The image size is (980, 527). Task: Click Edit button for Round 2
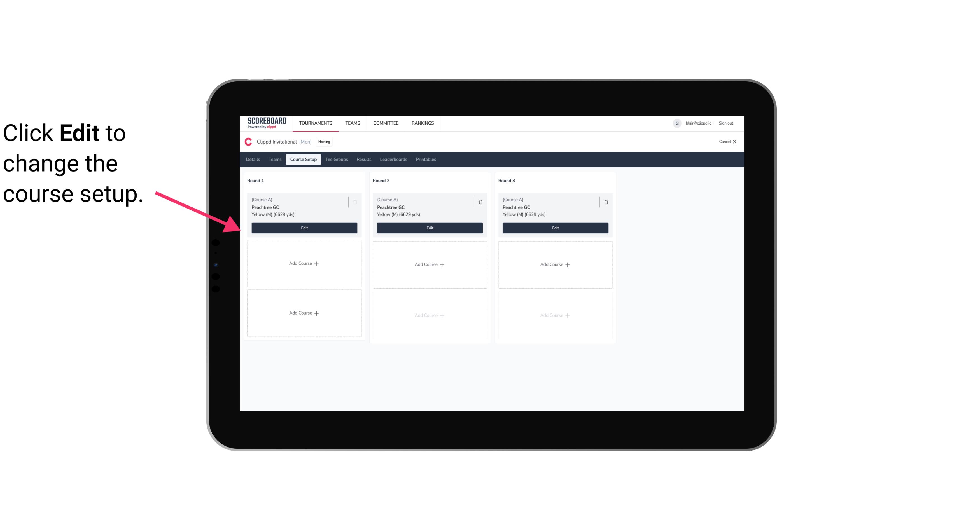pyautogui.click(x=429, y=228)
